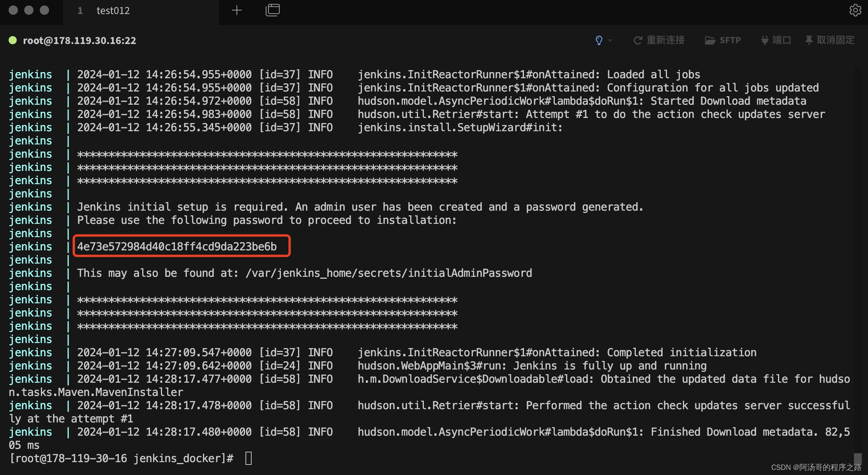868x475 pixels.
Task: Click the green connection status dot
Action: tap(13, 40)
